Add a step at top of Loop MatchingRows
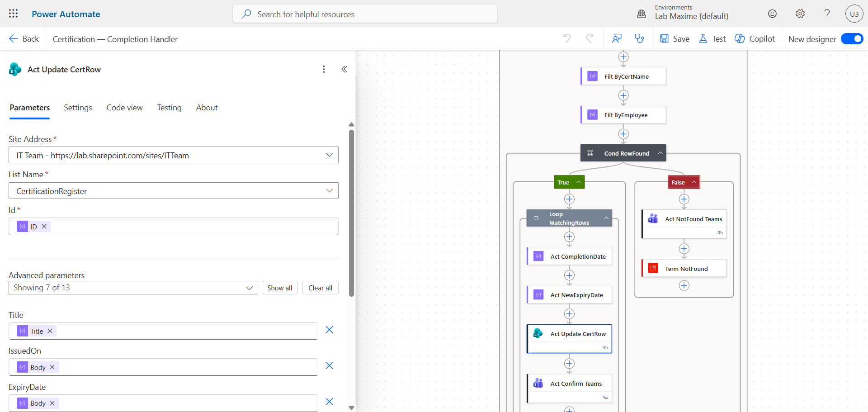Image resolution: width=868 pixels, height=412 pixels. 569,237
